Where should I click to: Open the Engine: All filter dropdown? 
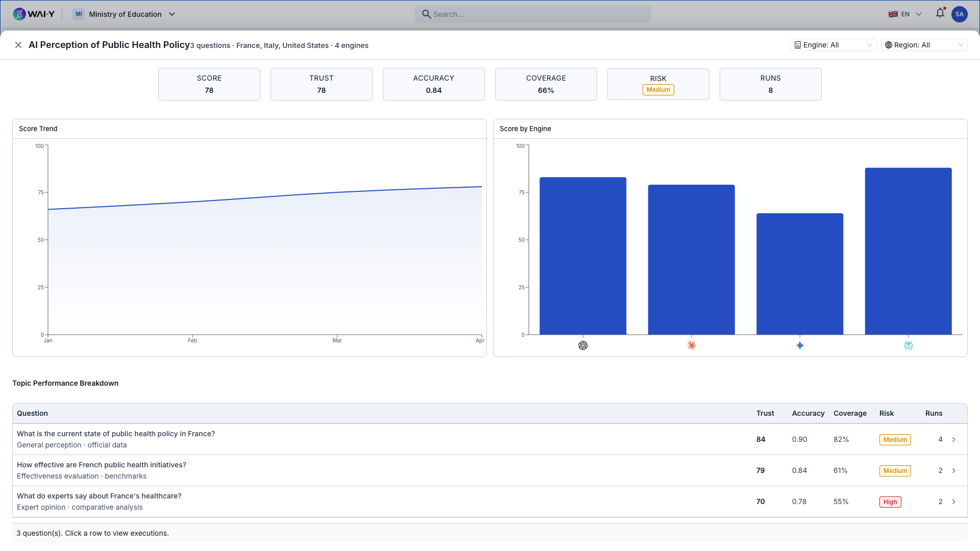pyautogui.click(x=833, y=45)
